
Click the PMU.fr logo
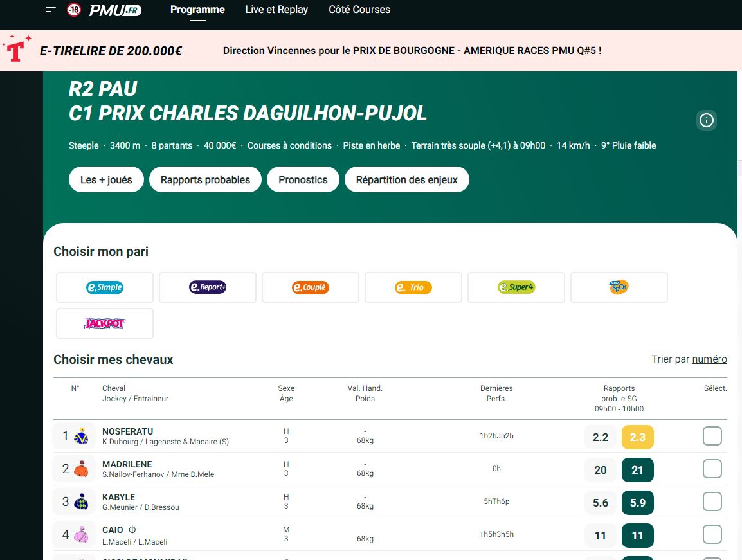pos(115,10)
